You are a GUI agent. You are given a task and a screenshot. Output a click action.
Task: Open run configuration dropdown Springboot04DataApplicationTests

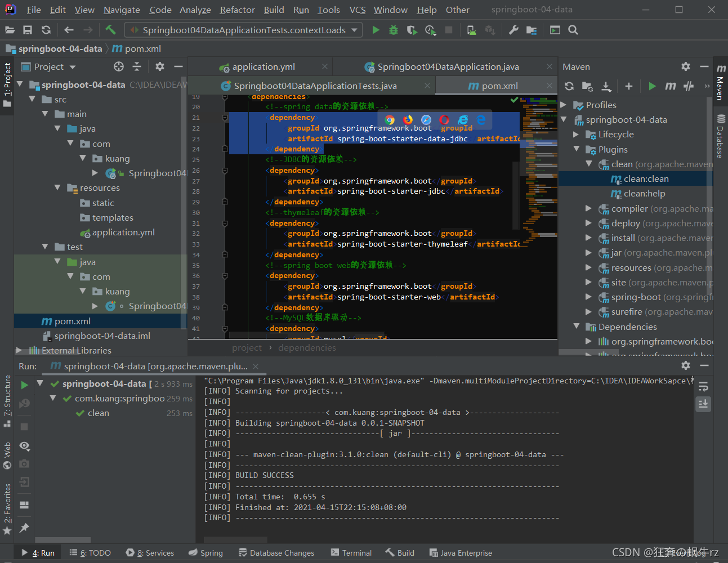click(244, 30)
